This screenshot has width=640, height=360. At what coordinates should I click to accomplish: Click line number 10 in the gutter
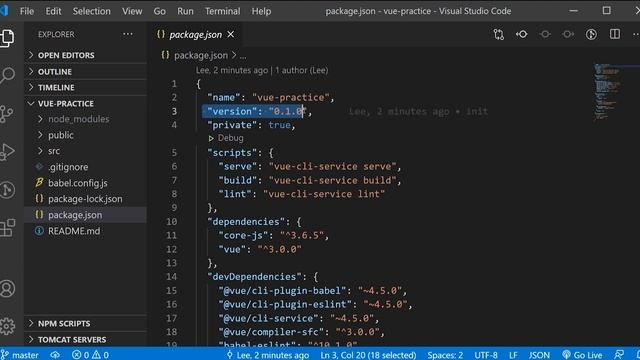coord(172,222)
